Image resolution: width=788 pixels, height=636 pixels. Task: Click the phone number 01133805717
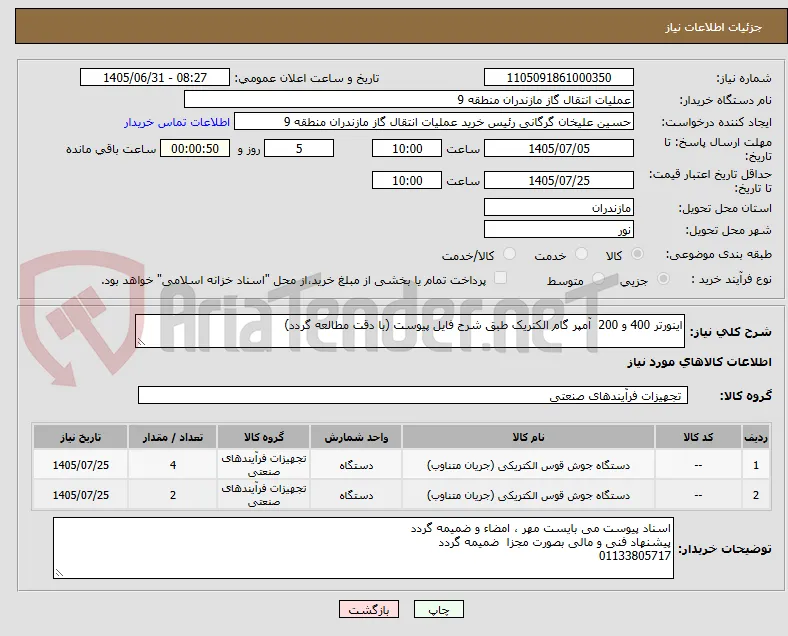click(x=635, y=556)
